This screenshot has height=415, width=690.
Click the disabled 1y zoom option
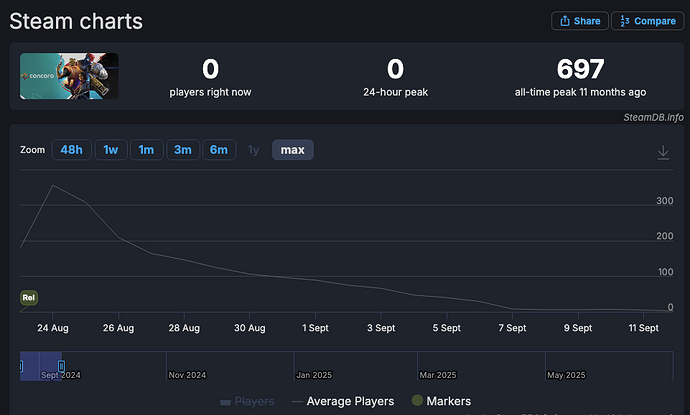(253, 150)
